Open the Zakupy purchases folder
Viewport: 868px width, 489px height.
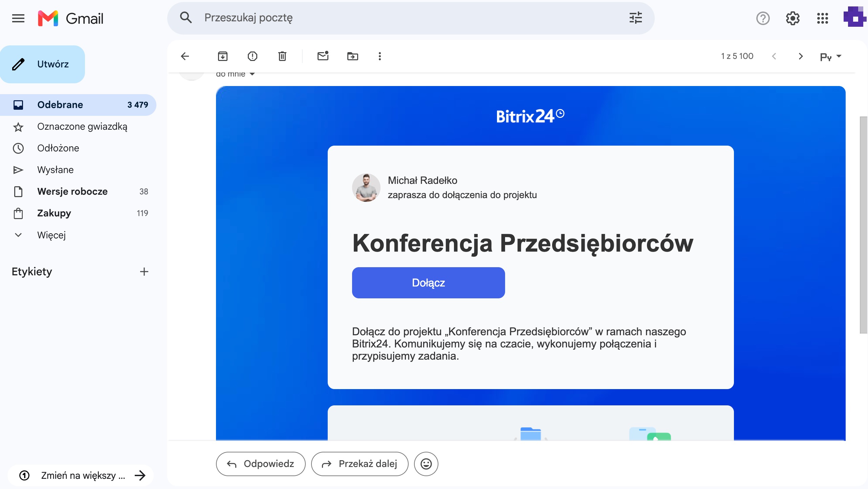tap(78, 213)
